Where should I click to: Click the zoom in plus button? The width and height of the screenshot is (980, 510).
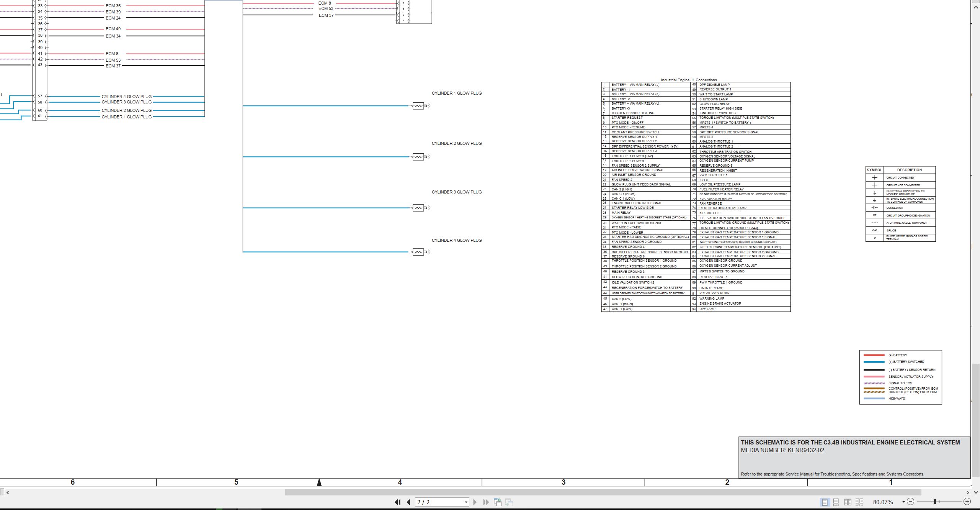click(x=967, y=502)
